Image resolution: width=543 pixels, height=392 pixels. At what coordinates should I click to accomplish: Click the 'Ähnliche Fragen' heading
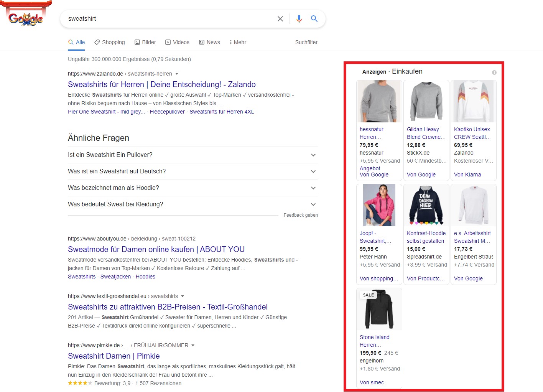point(99,138)
